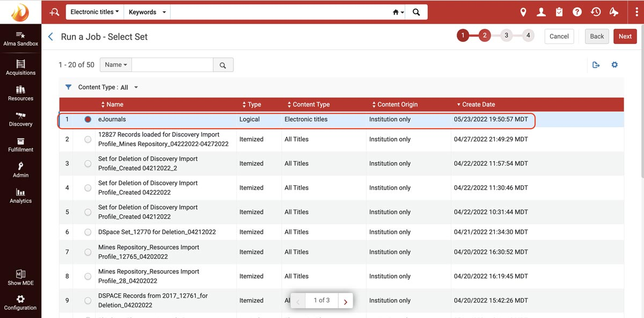
Task: Go to next page arrow
Action: [345, 301]
